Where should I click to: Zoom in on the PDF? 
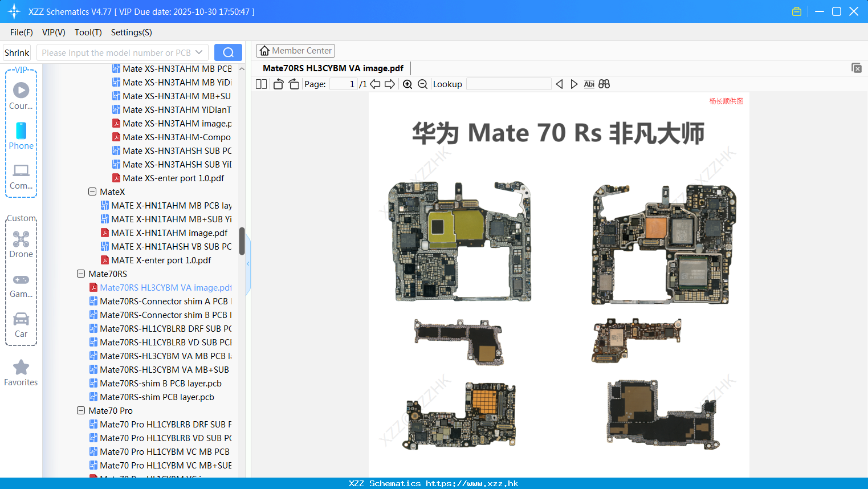(407, 84)
